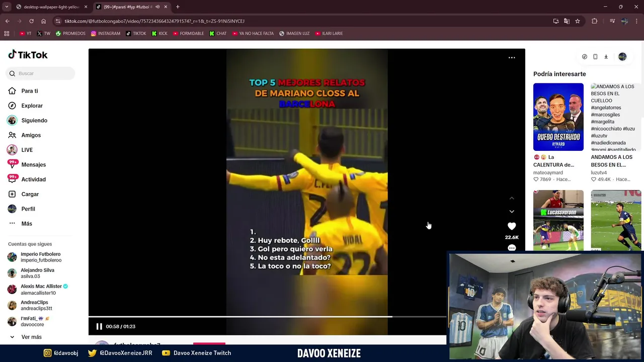Click the browser back arrow
This screenshot has height=362, width=644.
pyautogui.click(x=7, y=21)
